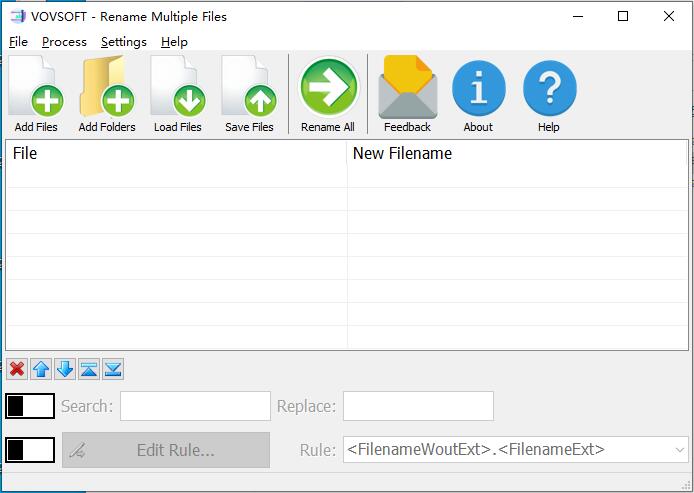Image resolution: width=694 pixels, height=493 pixels.
Task: Click the Edit Rule... button
Action: [166, 450]
